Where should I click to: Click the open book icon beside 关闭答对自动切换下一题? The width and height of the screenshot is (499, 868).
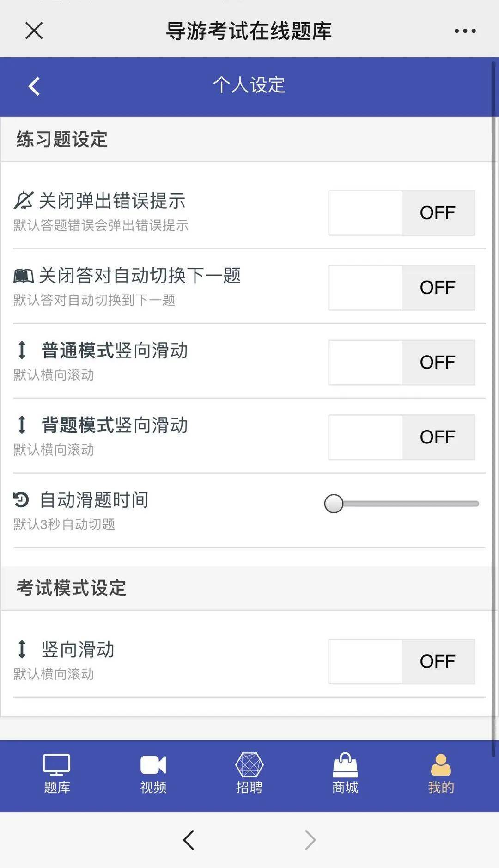click(x=24, y=276)
